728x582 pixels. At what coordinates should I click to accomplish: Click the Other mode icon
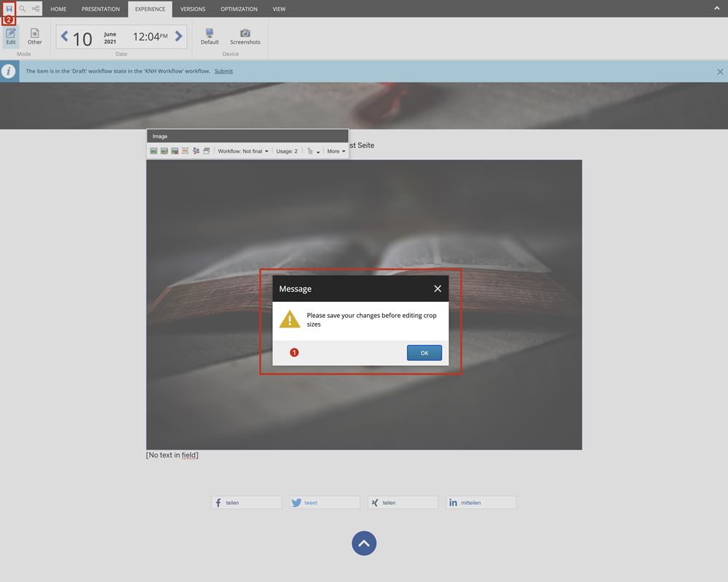point(35,36)
